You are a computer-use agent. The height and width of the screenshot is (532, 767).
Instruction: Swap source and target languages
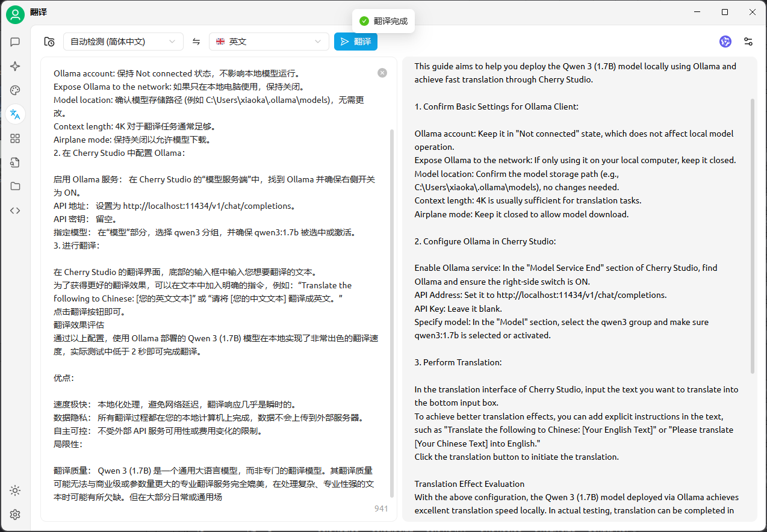(x=196, y=42)
